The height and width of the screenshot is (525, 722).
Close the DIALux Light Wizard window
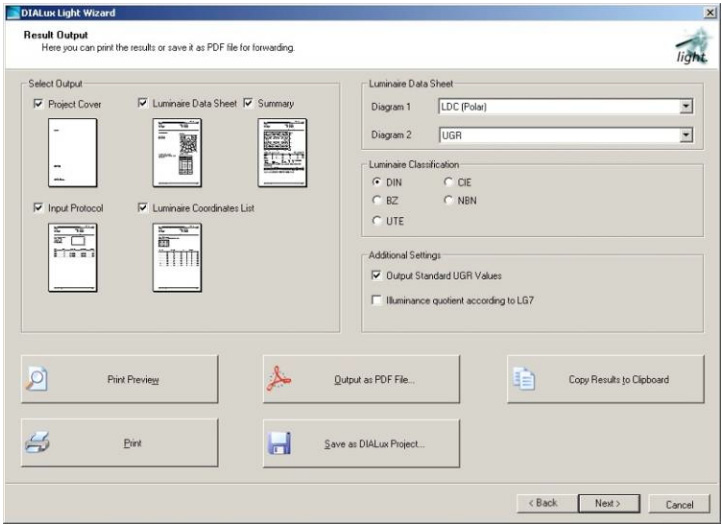(x=710, y=13)
